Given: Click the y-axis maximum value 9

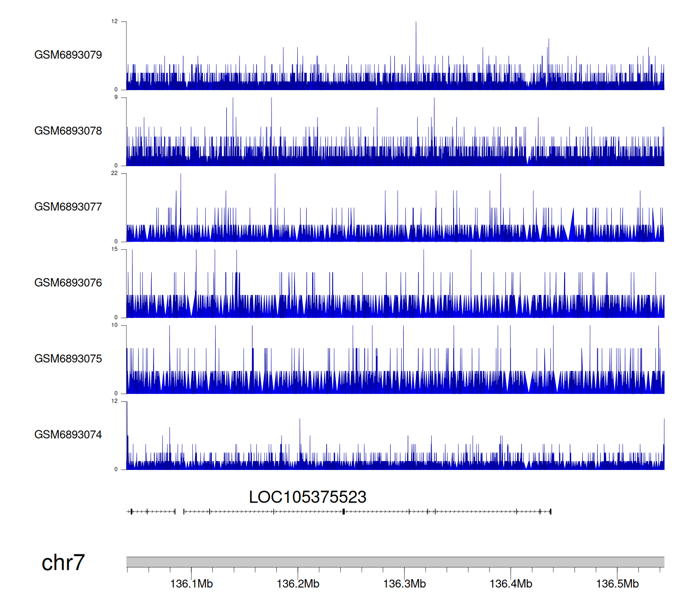Looking at the screenshot, I should tap(116, 98).
